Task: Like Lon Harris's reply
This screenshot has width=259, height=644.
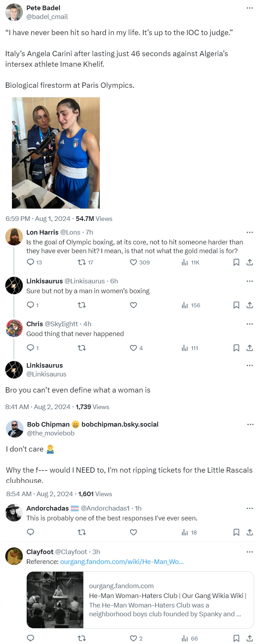Action: tap(134, 262)
